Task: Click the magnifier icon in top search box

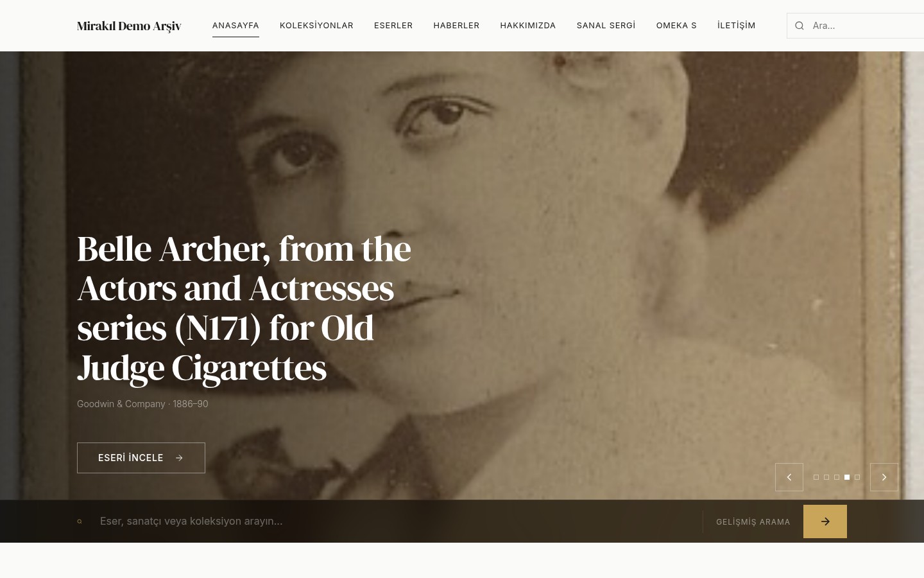Action: pos(800,26)
